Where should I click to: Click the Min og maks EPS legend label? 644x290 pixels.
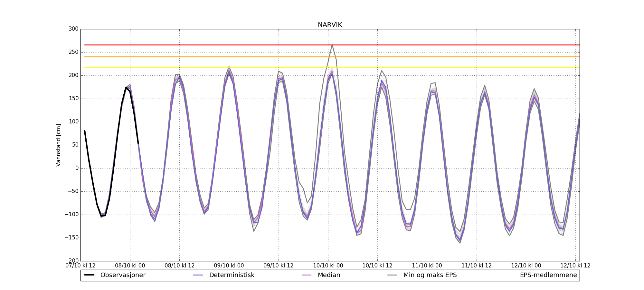[430, 275]
